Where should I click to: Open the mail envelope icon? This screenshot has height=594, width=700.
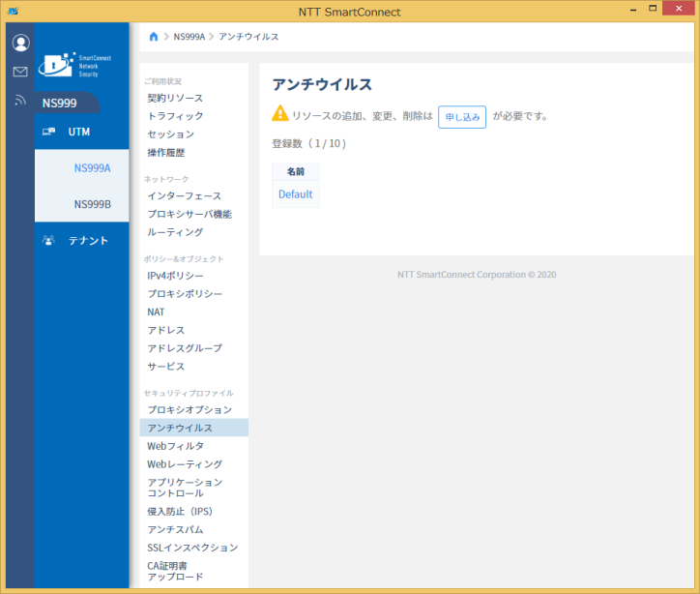coord(20,72)
